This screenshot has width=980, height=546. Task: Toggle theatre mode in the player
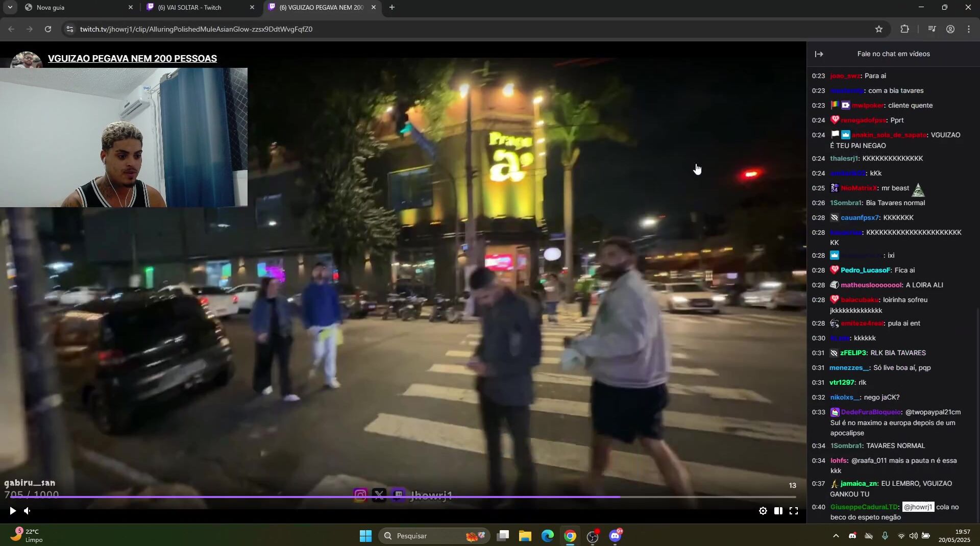pos(778,511)
